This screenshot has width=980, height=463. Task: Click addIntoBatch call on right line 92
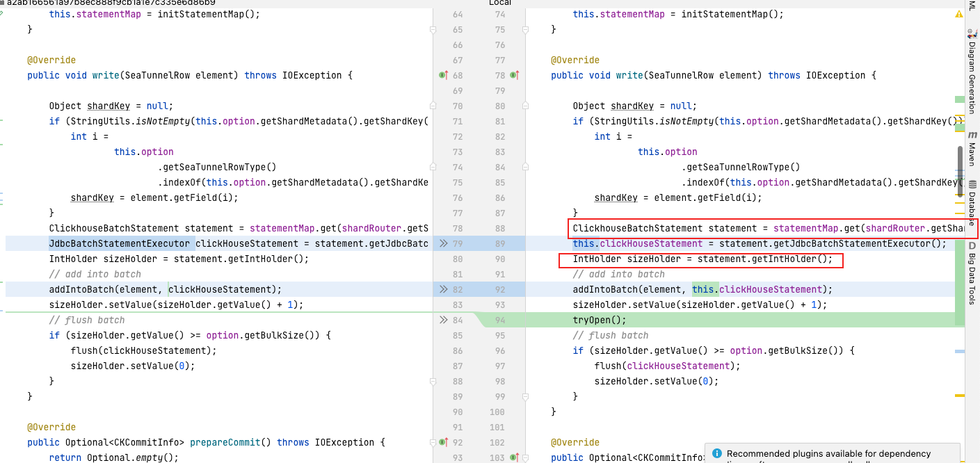pyautogui.click(x=702, y=289)
